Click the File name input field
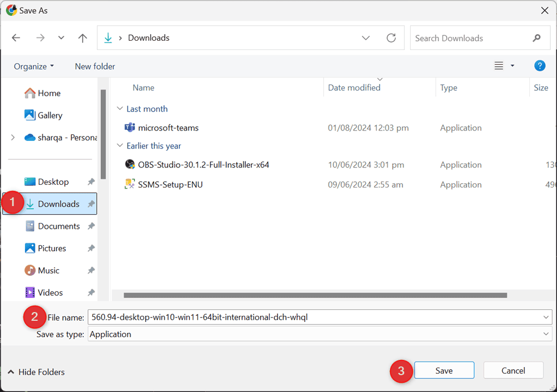This screenshot has width=557, height=392. click(x=315, y=317)
